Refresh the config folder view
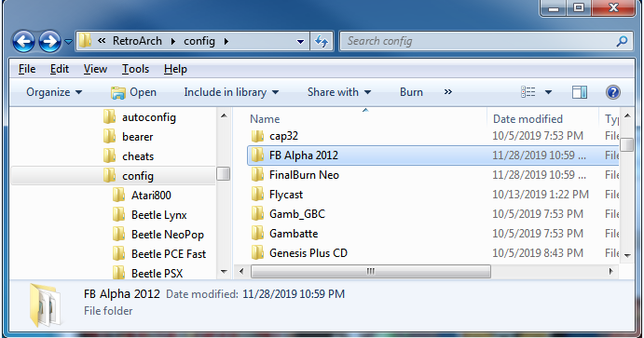 [322, 41]
